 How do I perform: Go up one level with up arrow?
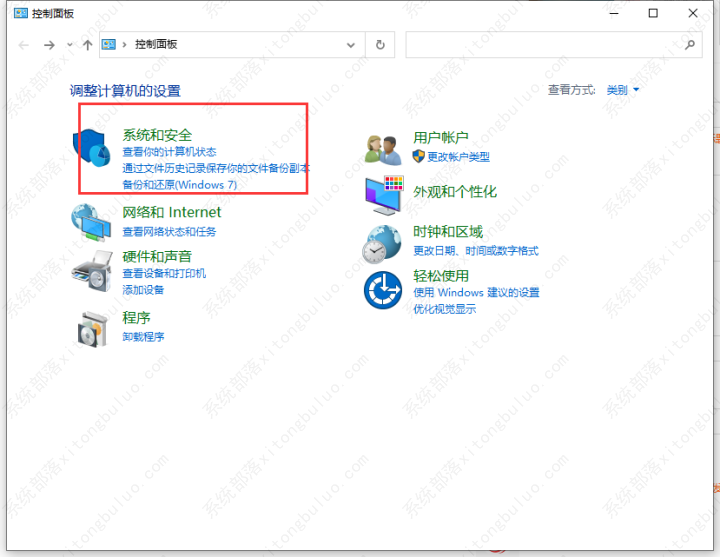(x=88, y=45)
